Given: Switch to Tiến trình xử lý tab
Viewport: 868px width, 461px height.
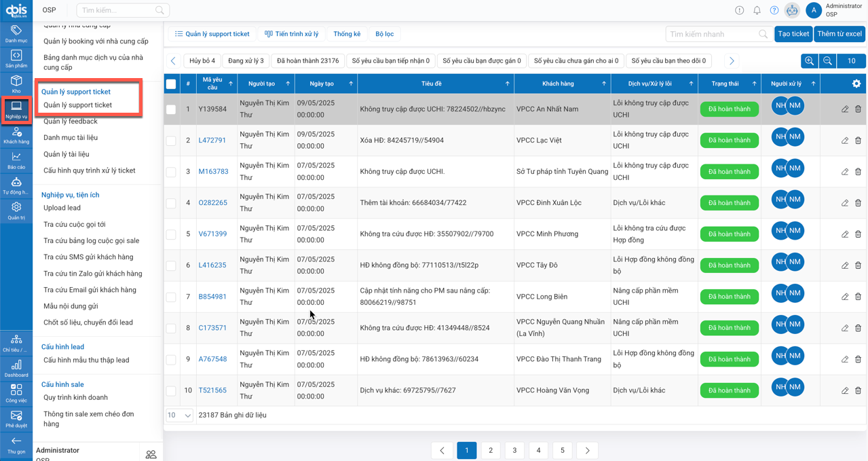Looking at the screenshot, I should click(291, 34).
